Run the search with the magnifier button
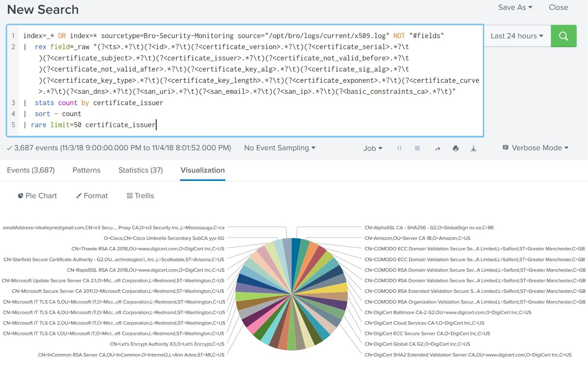Image resolution: width=588 pixels, height=366 pixels. (x=564, y=36)
